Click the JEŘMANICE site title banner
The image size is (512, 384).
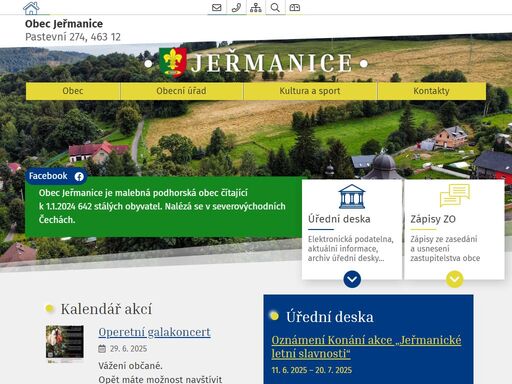pos(256,63)
